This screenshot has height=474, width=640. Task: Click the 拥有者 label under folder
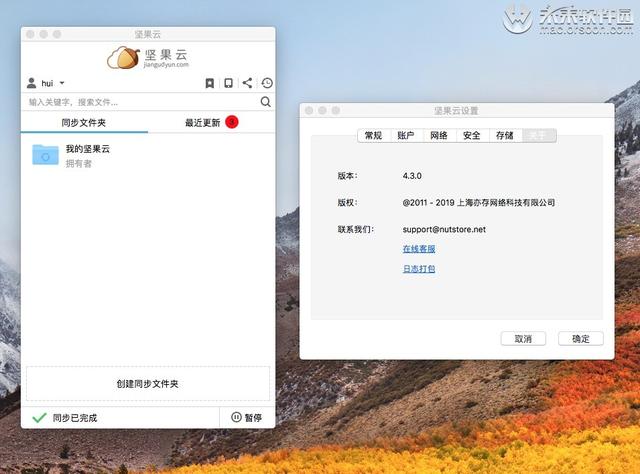click(79, 164)
